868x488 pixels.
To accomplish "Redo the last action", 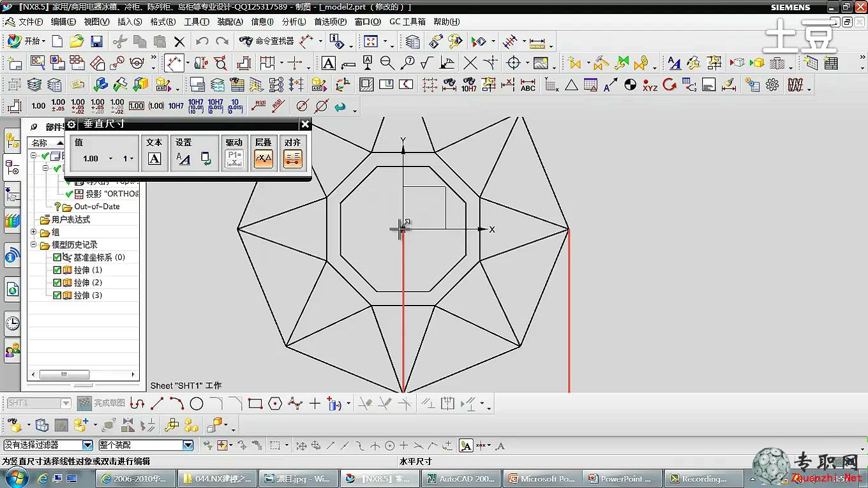I will (222, 41).
